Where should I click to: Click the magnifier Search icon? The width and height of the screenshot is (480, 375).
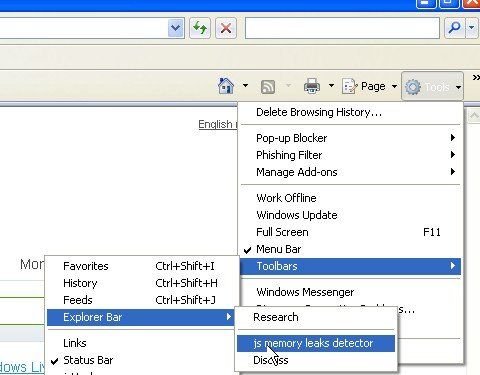click(x=455, y=28)
